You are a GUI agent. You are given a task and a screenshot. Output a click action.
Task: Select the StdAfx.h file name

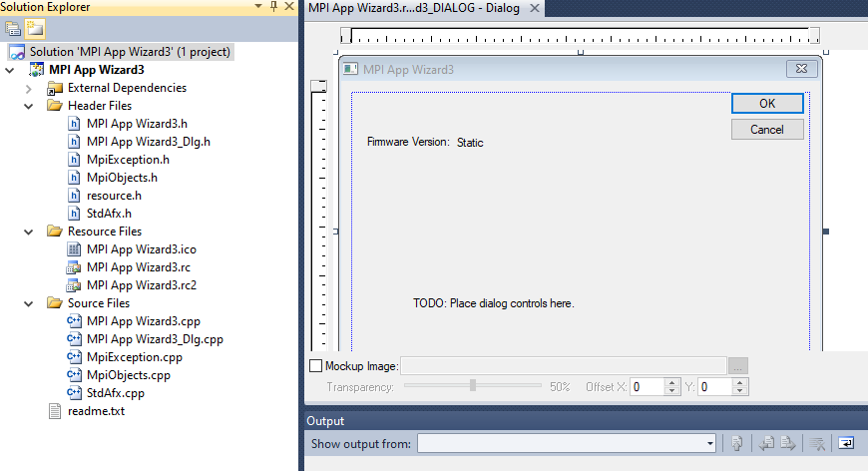[x=109, y=214]
